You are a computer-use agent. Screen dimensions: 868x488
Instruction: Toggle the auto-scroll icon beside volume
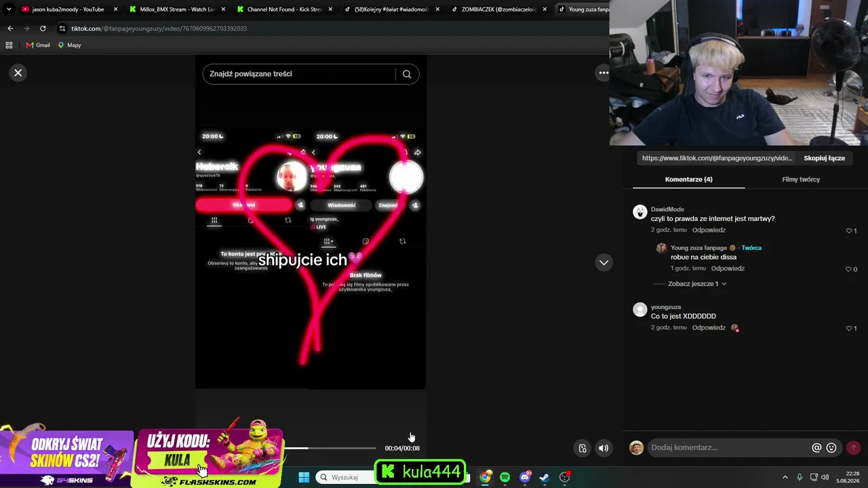coord(583,448)
